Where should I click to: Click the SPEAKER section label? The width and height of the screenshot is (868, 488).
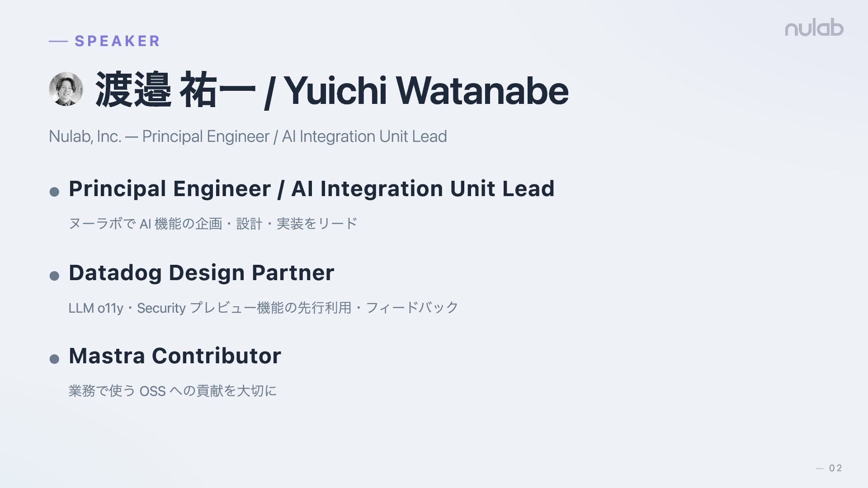point(118,41)
